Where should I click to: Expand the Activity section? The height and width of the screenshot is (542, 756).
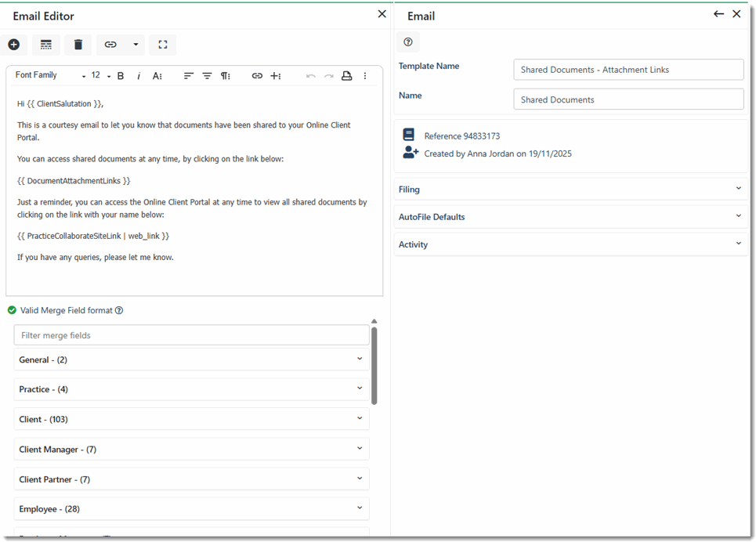[x=571, y=244]
